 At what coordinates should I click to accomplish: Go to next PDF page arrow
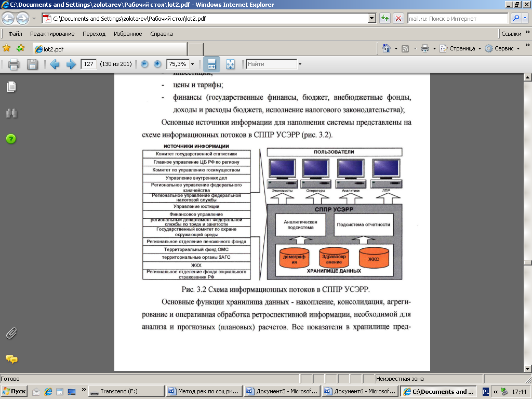pyautogui.click(x=71, y=64)
